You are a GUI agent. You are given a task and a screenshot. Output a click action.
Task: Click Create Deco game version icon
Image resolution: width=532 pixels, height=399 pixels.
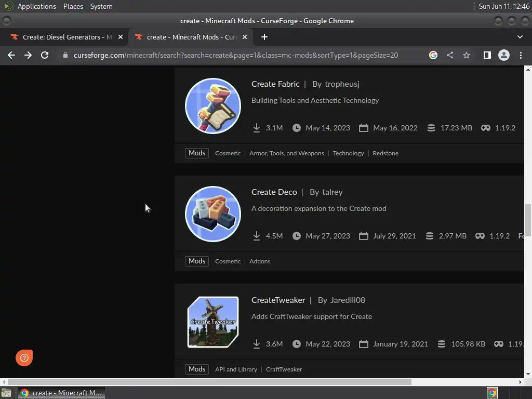point(480,236)
